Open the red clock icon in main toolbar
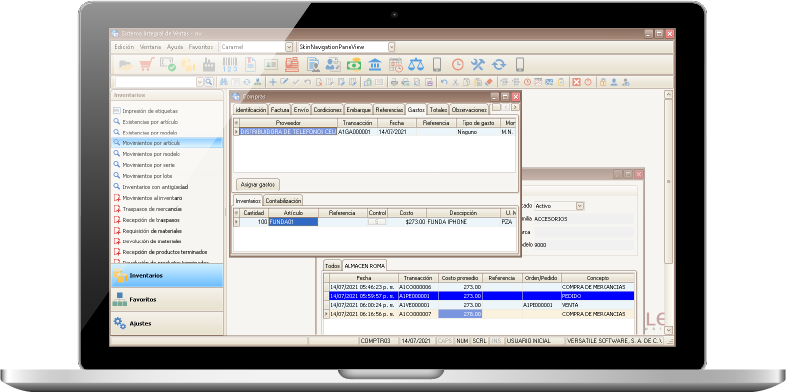Screen dimensions: 786x392 457,65
